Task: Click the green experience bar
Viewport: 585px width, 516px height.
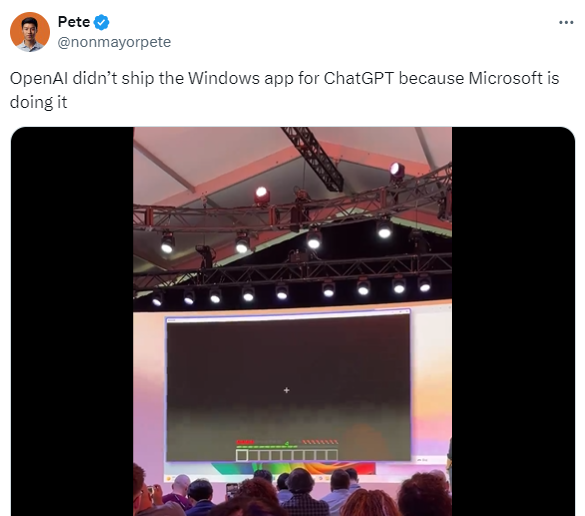Action: click(267, 447)
